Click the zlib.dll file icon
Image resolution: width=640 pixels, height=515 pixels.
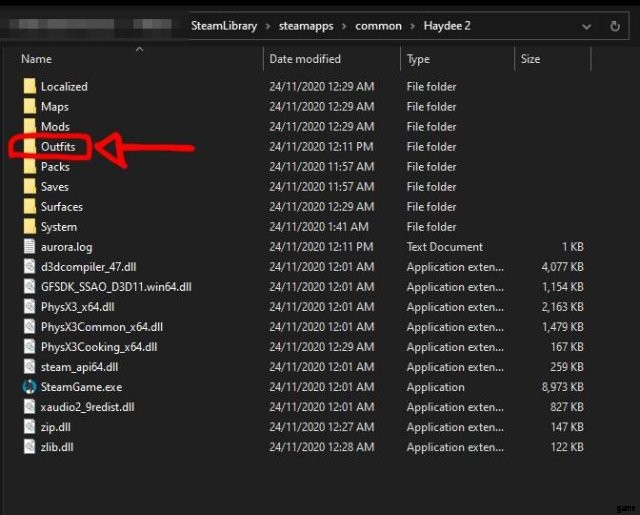29,447
